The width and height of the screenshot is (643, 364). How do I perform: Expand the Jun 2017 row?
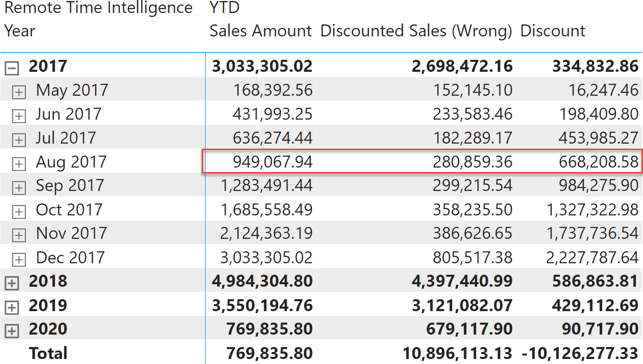tap(18, 116)
